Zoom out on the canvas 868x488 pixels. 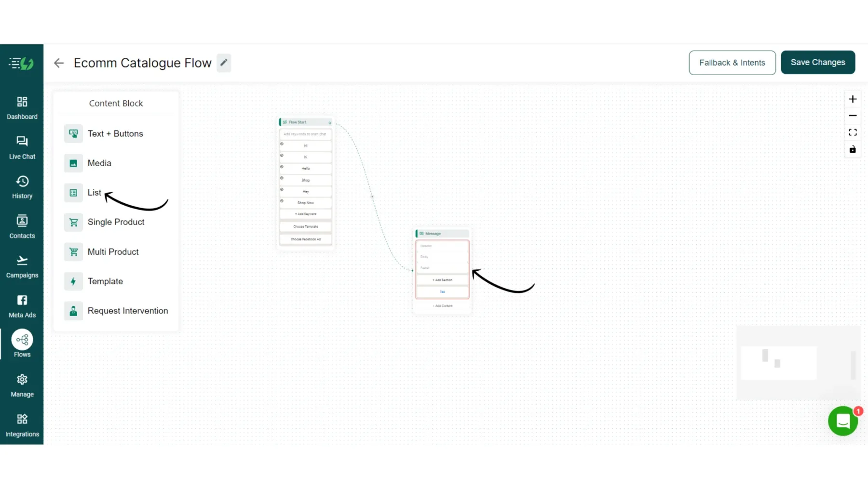click(853, 116)
